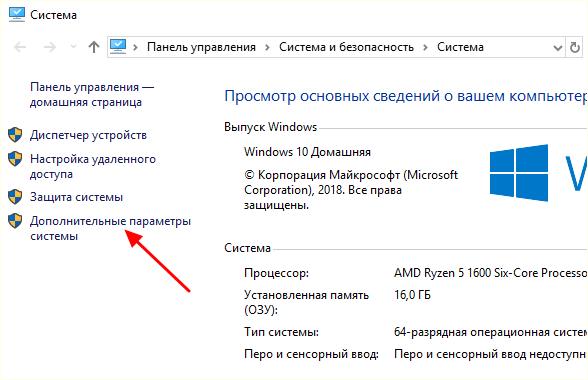Viewport: 588px width, 380px height.
Task: Refresh the address bar location
Action: click(x=574, y=47)
